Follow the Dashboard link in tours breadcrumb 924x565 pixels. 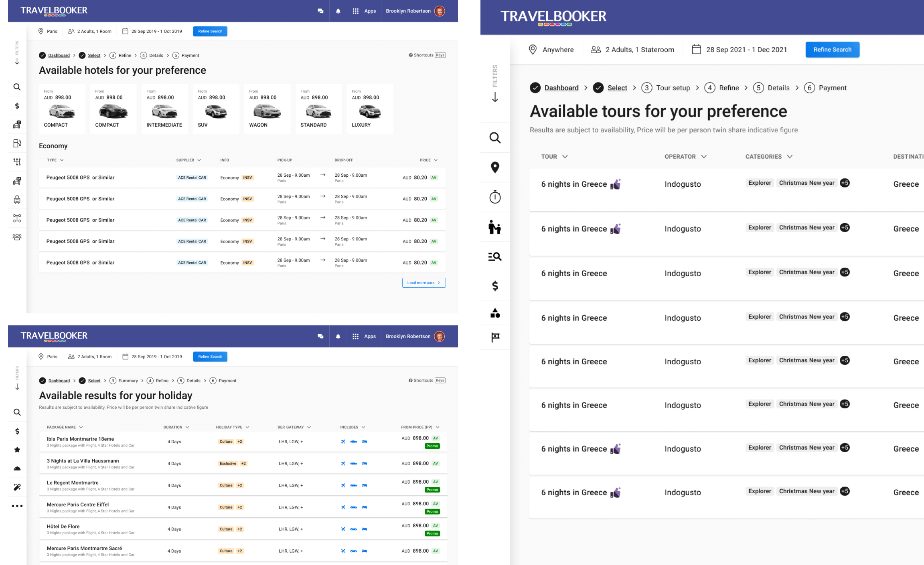(561, 88)
